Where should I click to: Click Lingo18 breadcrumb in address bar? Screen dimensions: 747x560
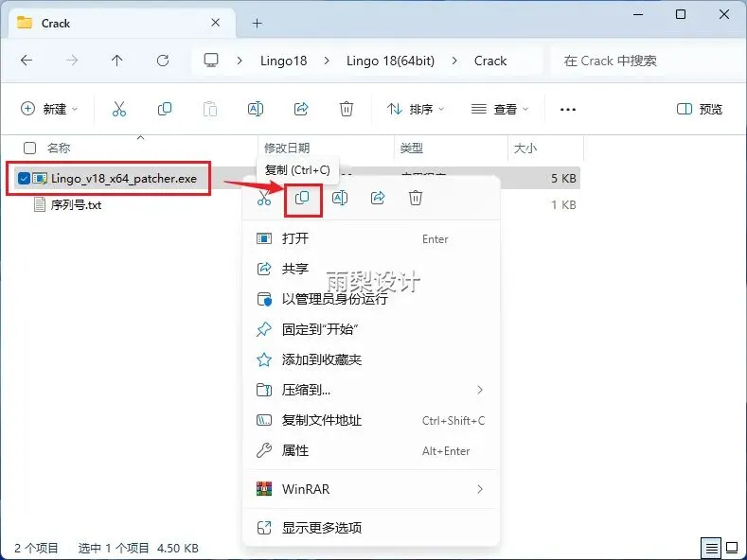[283, 61]
